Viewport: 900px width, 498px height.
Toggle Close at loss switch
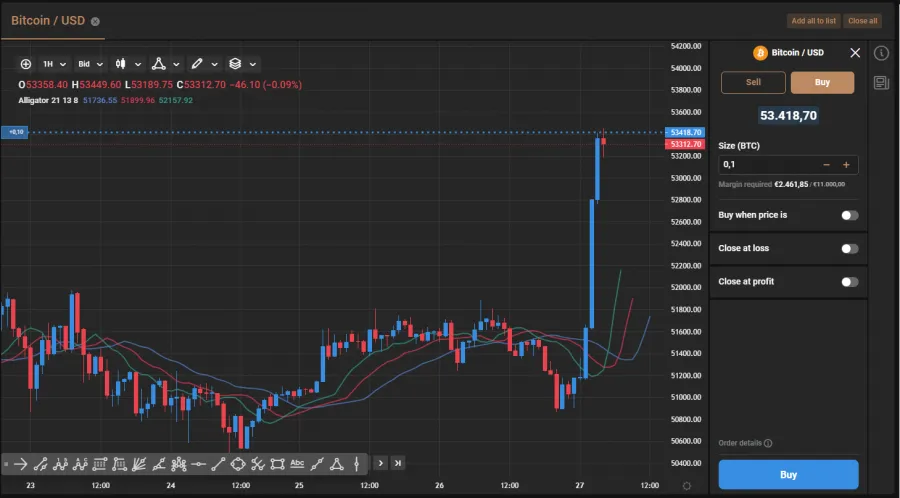pyautogui.click(x=849, y=248)
